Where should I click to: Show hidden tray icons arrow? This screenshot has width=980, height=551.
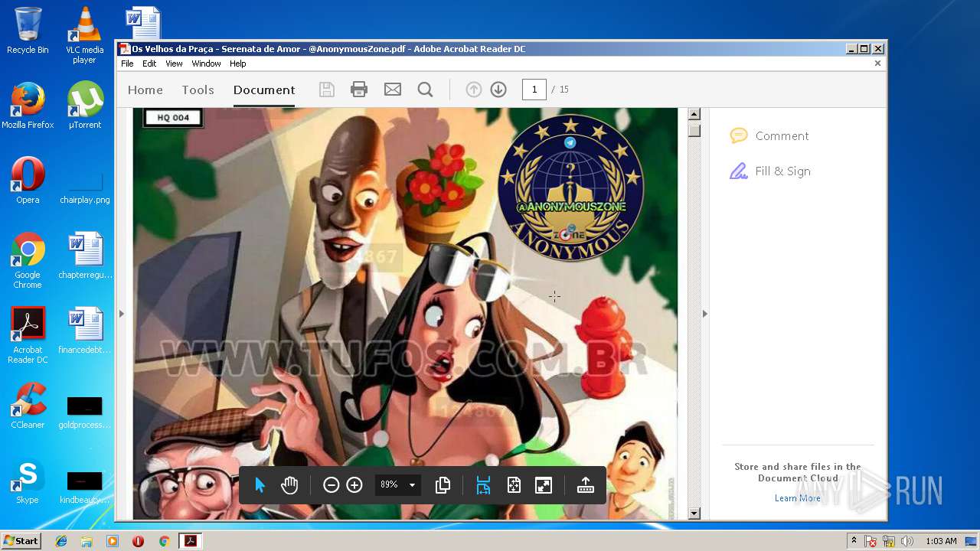pos(854,541)
